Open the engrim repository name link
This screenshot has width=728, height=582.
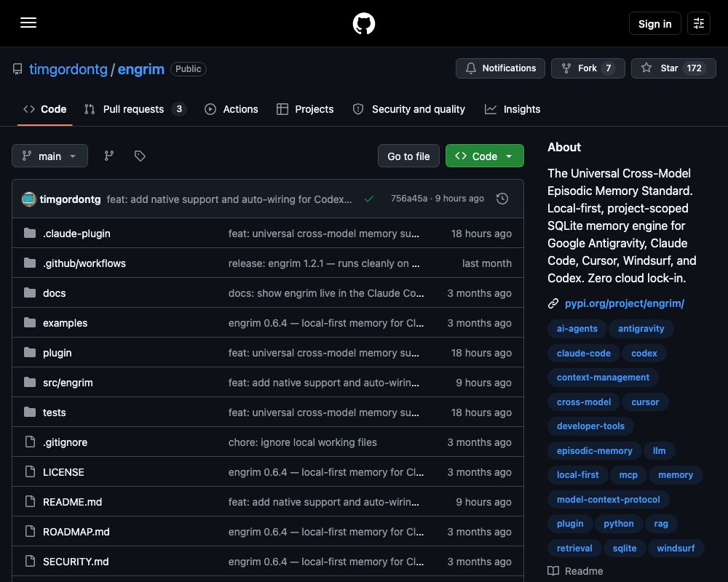click(141, 69)
